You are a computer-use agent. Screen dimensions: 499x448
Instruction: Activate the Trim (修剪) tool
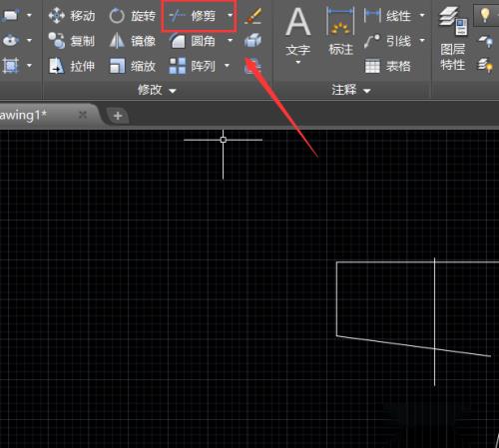pos(193,16)
